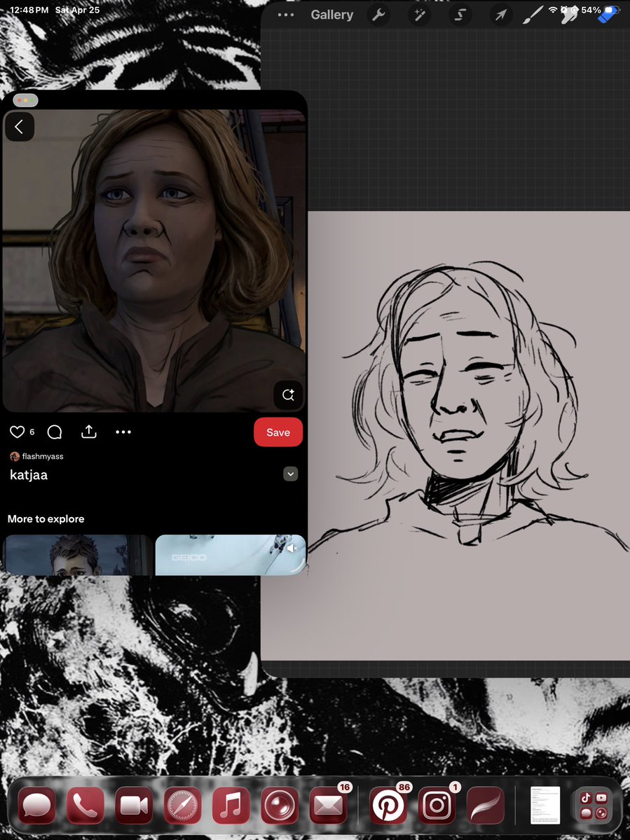Save the katjaa pin
Image resolution: width=630 pixels, height=840 pixels.
(278, 432)
